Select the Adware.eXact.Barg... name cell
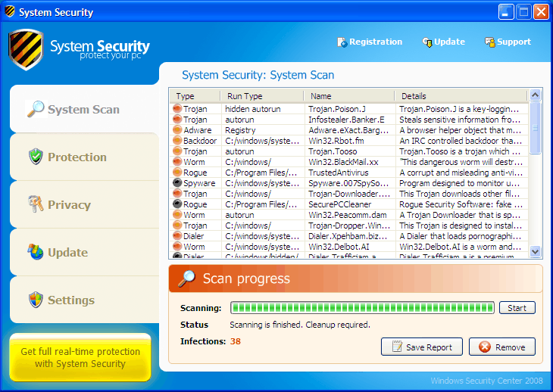Image resolution: width=553 pixels, height=392 pixels. (x=348, y=130)
